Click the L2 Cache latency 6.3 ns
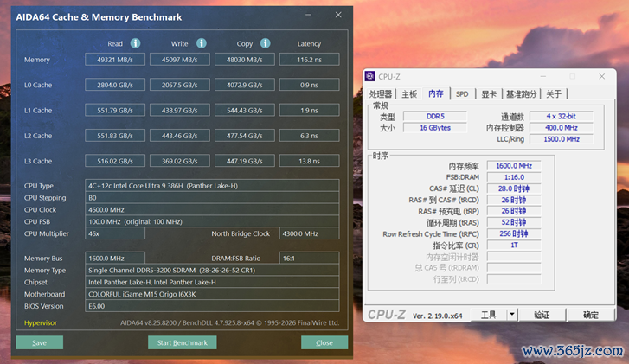This screenshot has width=629, height=364. (x=309, y=136)
